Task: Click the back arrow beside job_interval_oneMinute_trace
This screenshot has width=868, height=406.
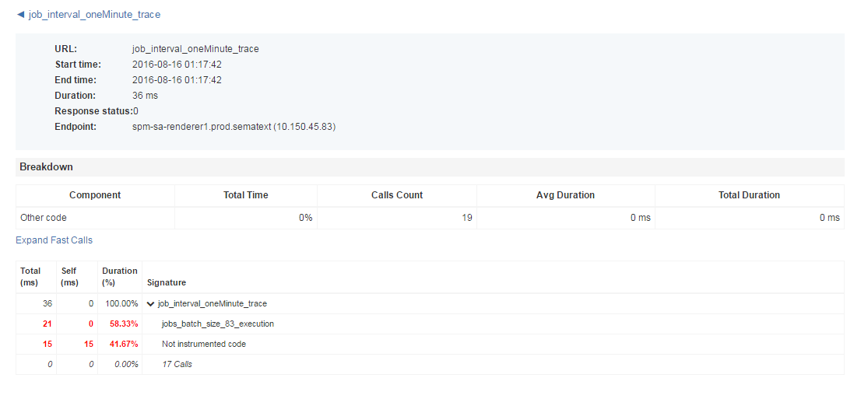Action: point(21,15)
